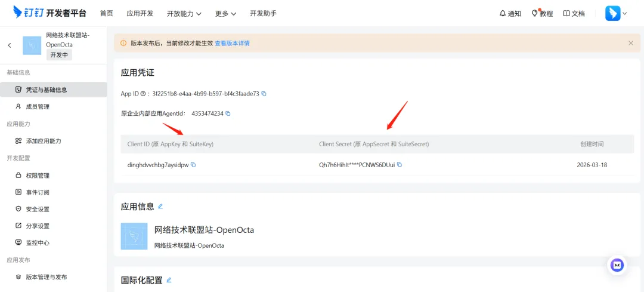Click the AgentId number 4353474234
Screen dimensions: 644x292
click(208, 113)
